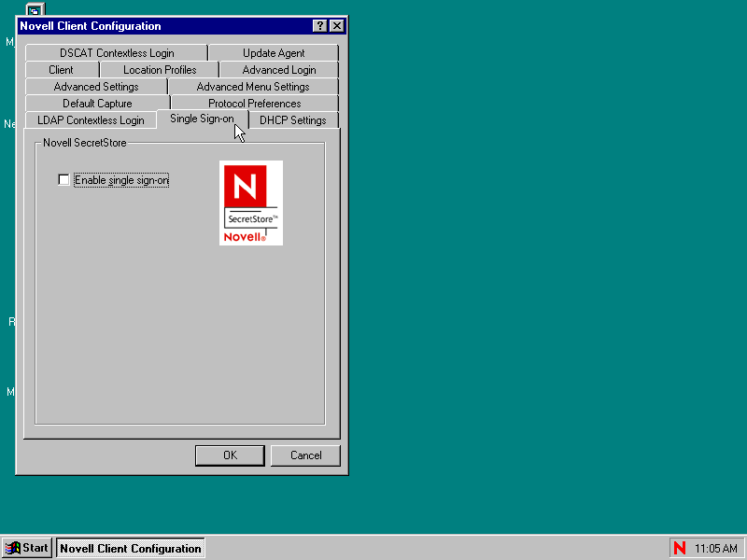The image size is (747, 560).
Task: Open the DHCP Settings tab
Action: click(293, 120)
